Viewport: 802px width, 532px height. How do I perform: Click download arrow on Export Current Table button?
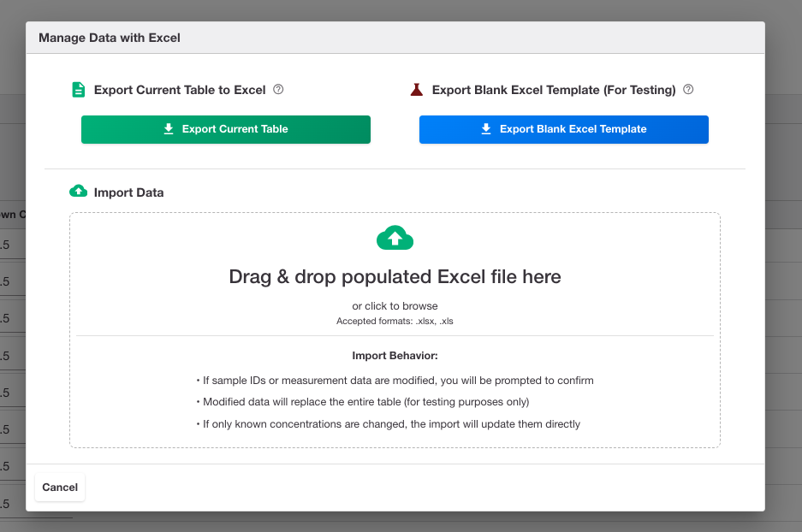coord(169,129)
